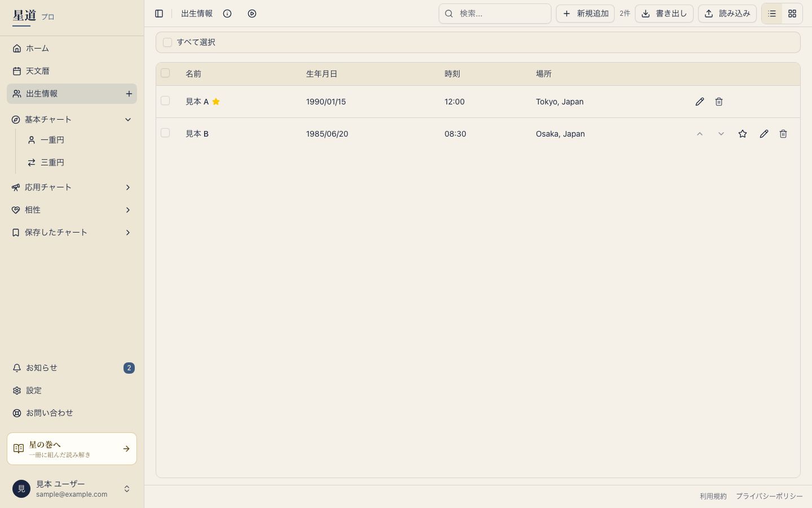This screenshot has height=508, width=812.
Task: Click the play circle icon in header
Action: (x=252, y=14)
